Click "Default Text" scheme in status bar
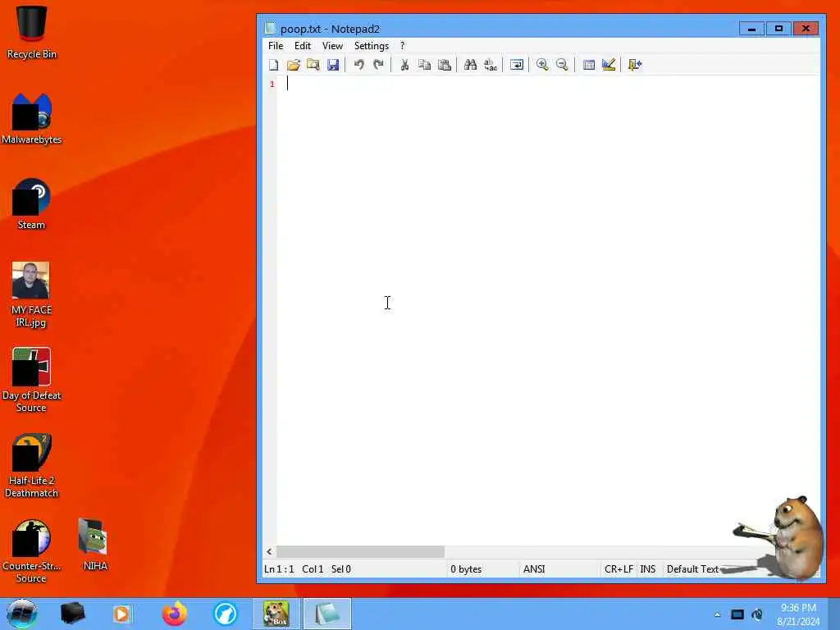 (692, 569)
